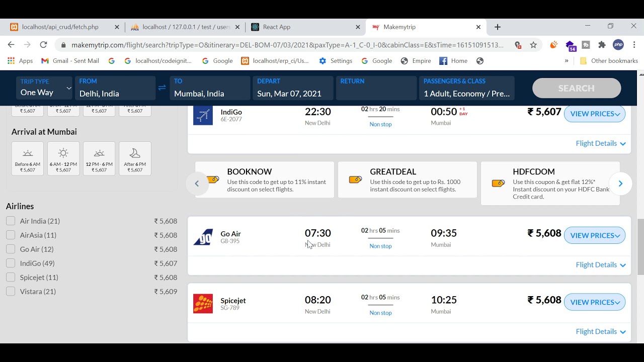Check the Spicejet airline filter
The width and height of the screenshot is (644, 362).
pos(11,277)
